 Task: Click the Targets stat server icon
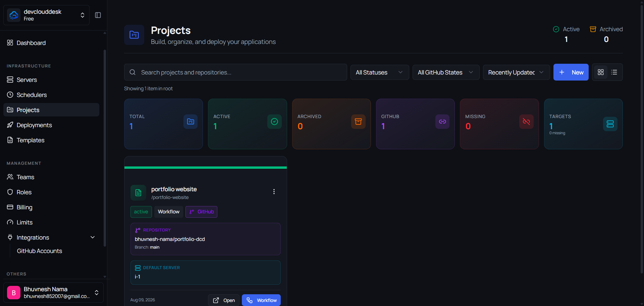pos(610,124)
